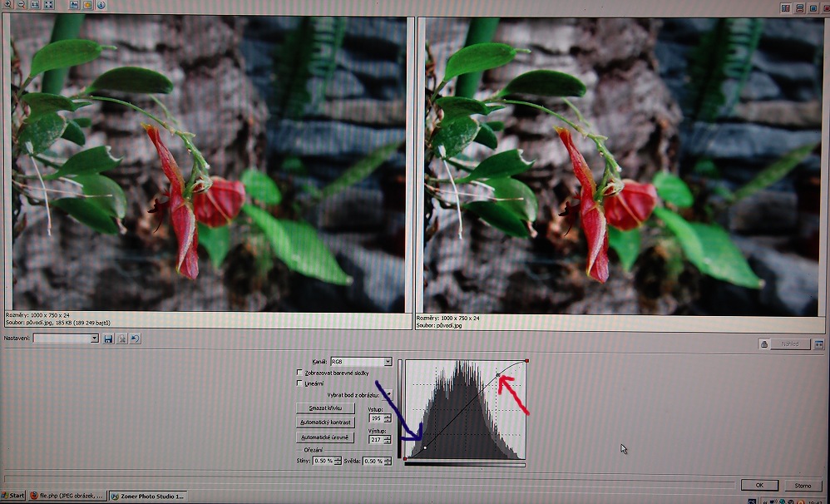The image size is (830, 504).
Task: Expand the Nastavení presets dropdown
Action: click(94, 338)
